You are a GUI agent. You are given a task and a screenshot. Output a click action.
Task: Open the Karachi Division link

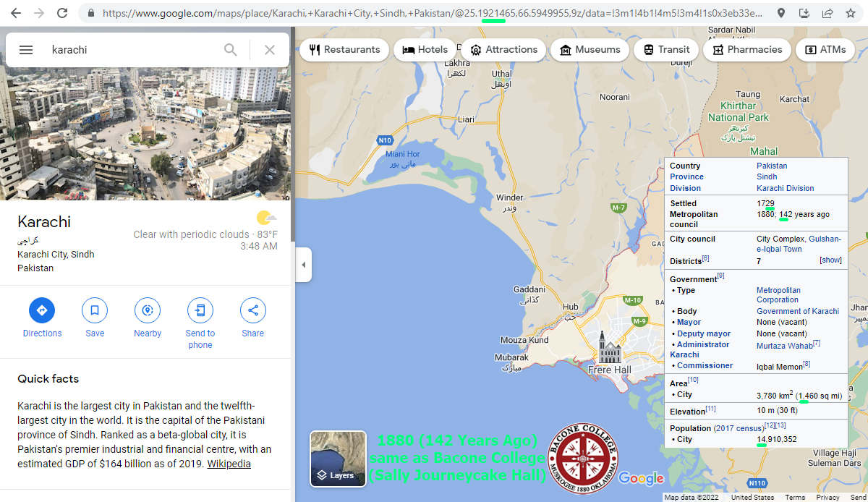coord(786,188)
